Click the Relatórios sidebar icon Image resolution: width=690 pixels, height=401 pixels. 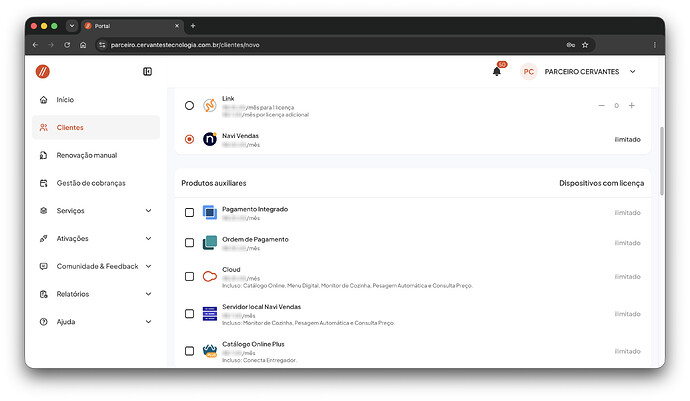tap(44, 294)
